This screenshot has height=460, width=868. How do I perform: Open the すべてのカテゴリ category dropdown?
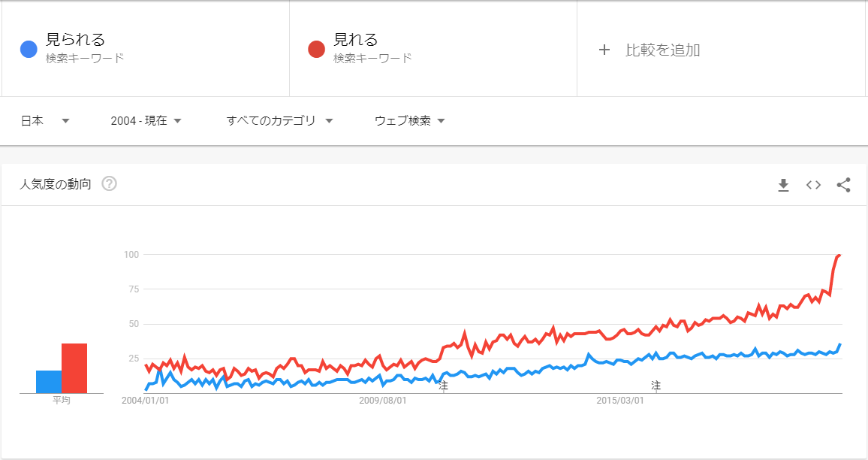coord(279,121)
